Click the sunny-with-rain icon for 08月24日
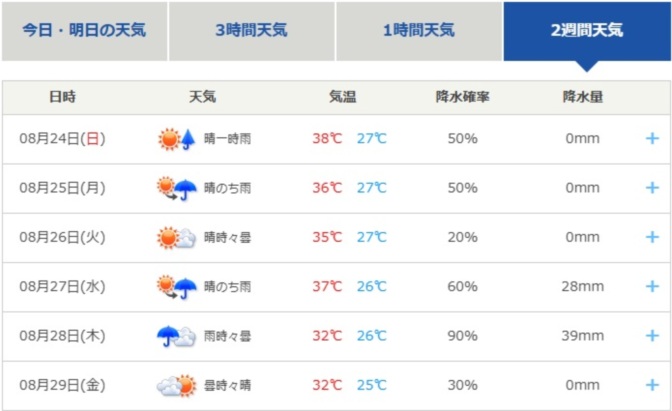 [x=177, y=139]
